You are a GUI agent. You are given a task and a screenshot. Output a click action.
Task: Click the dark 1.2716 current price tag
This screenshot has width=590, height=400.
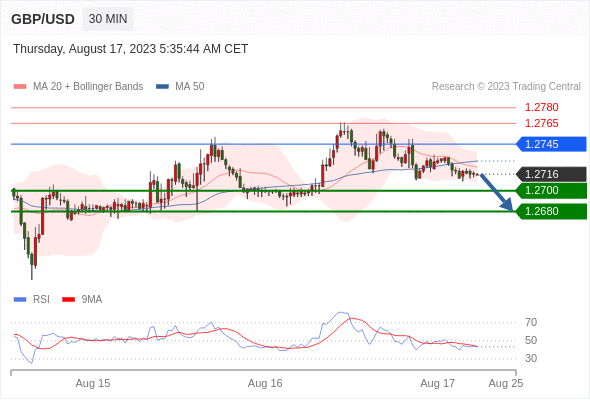pos(551,174)
